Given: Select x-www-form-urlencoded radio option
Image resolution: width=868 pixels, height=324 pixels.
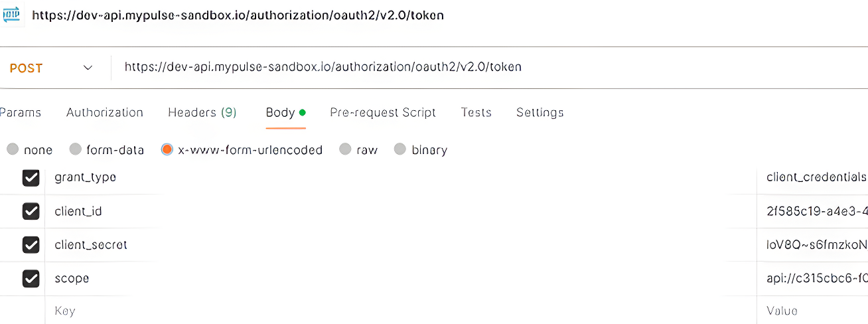Looking at the screenshot, I should tap(167, 149).
